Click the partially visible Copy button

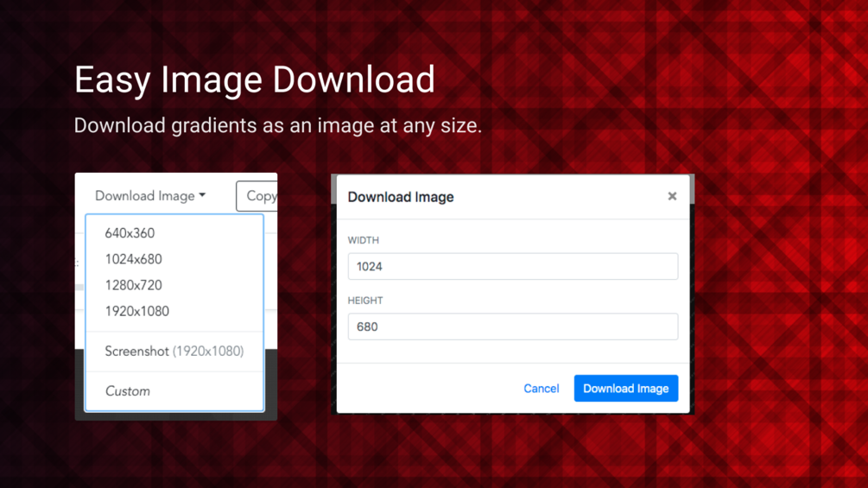pyautogui.click(x=257, y=196)
